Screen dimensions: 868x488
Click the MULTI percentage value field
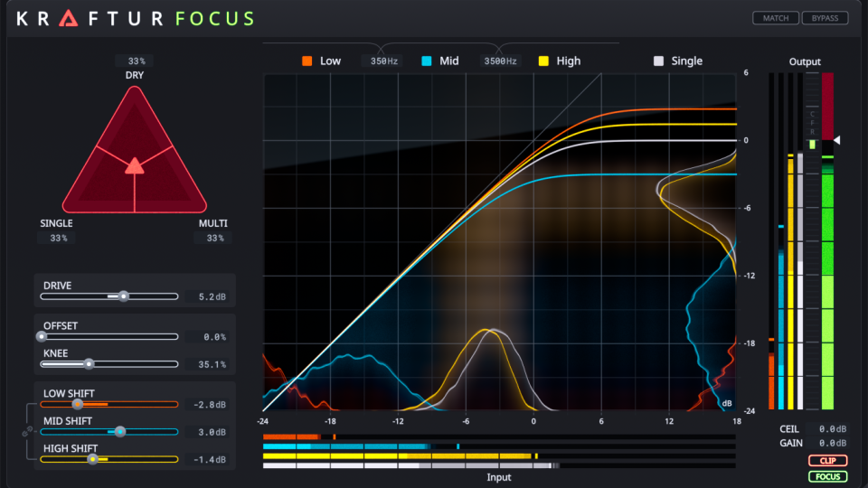tap(215, 238)
